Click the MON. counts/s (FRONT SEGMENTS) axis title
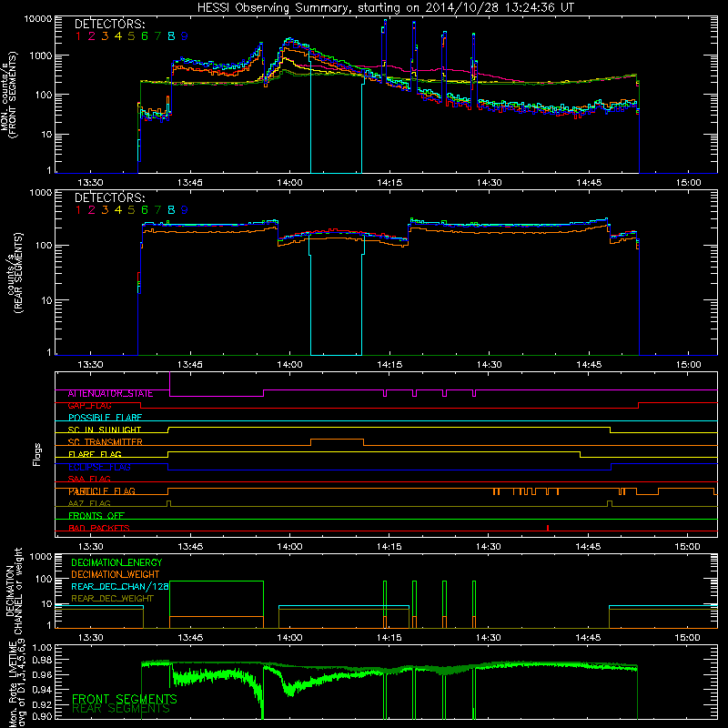Viewport: 728px width, 728px height. pyautogui.click(x=9, y=95)
